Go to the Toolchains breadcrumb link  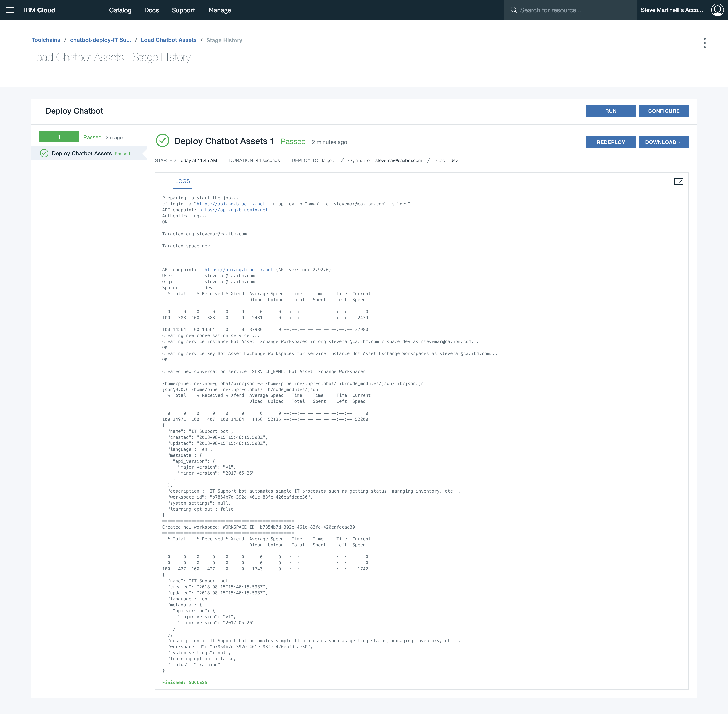coord(46,40)
